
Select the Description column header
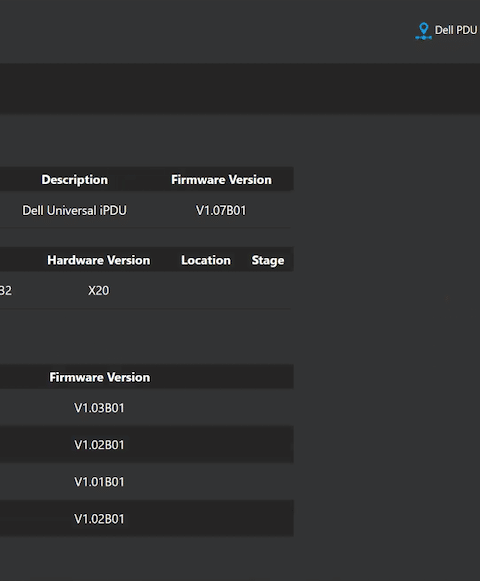pos(75,180)
